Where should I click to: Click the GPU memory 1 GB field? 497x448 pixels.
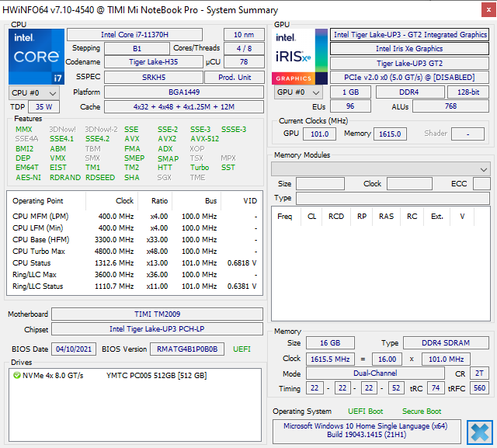[350, 92]
